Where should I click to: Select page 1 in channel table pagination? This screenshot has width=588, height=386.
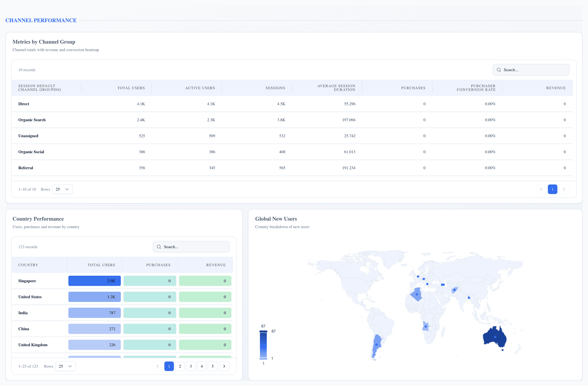click(552, 189)
